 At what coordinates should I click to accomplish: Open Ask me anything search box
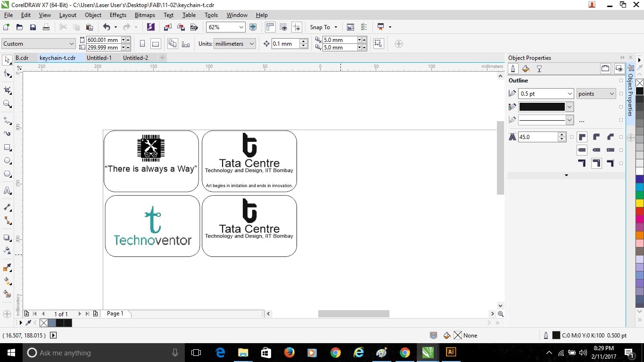pos(103,353)
